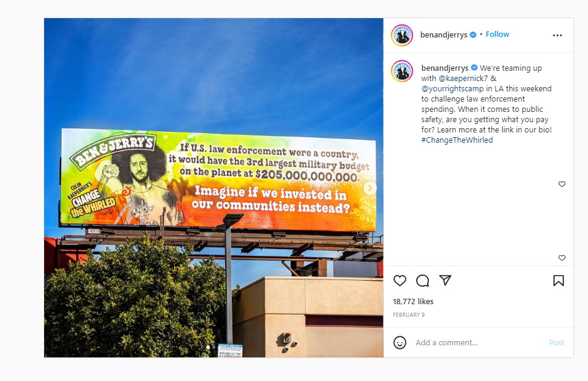Open the emoji picker smiley icon
588x381 pixels.
pyautogui.click(x=400, y=342)
